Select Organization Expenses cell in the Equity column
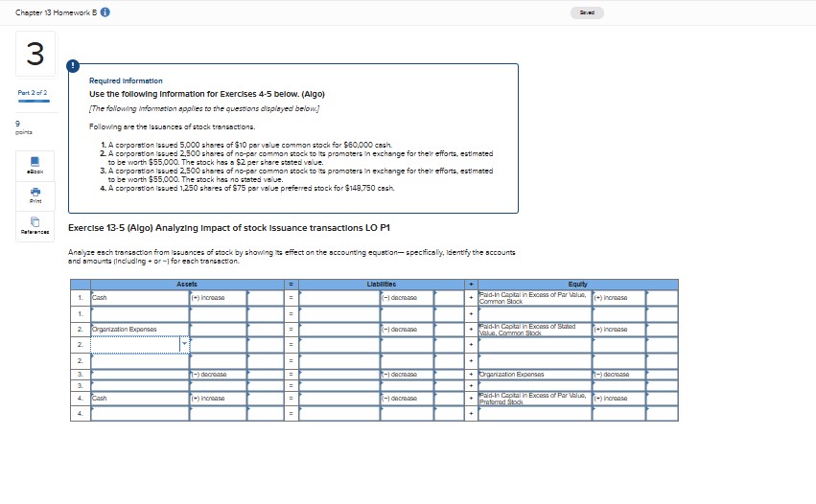816x504 pixels. [535, 375]
